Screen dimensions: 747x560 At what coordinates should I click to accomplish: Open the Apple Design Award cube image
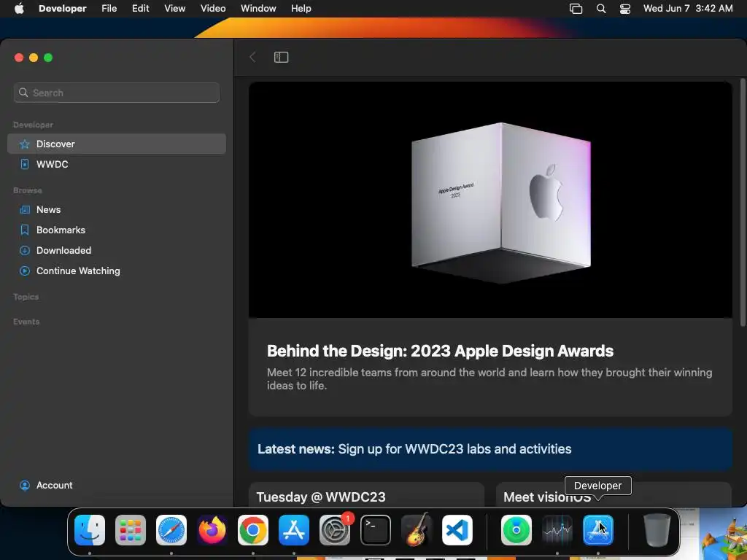490,200
